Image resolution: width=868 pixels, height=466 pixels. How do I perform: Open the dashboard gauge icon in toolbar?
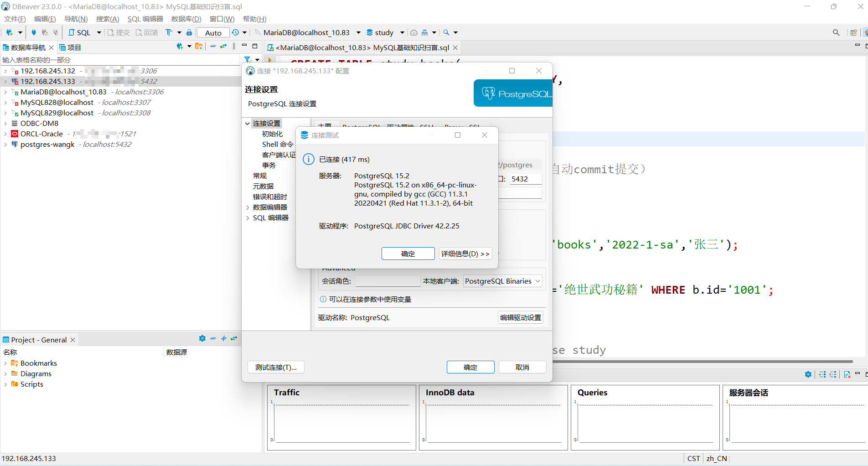point(414,32)
